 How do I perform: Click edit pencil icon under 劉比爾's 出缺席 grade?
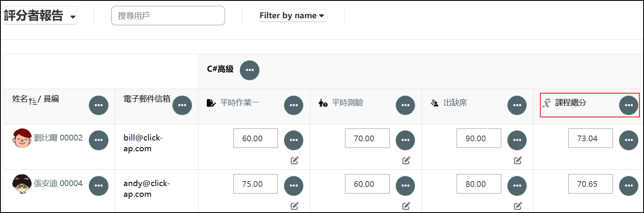pos(518,160)
